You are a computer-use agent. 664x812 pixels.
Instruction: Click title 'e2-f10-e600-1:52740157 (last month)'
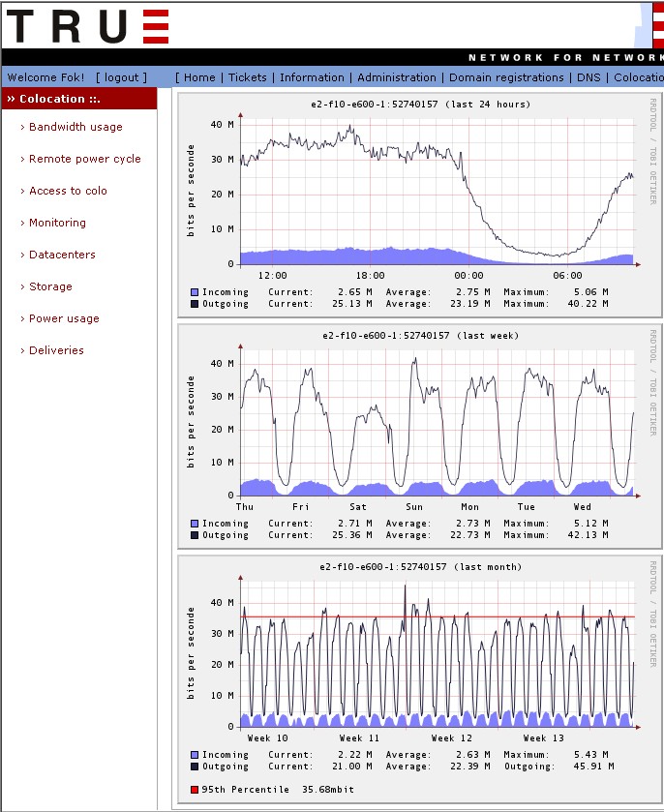(x=421, y=567)
